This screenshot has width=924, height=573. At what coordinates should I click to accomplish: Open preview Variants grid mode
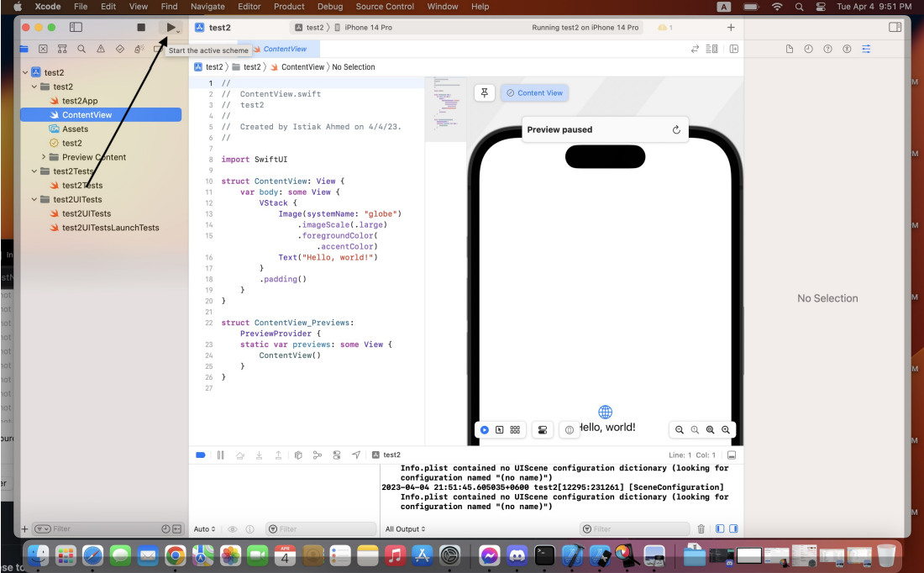pyautogui.click(x=515, y=430)
